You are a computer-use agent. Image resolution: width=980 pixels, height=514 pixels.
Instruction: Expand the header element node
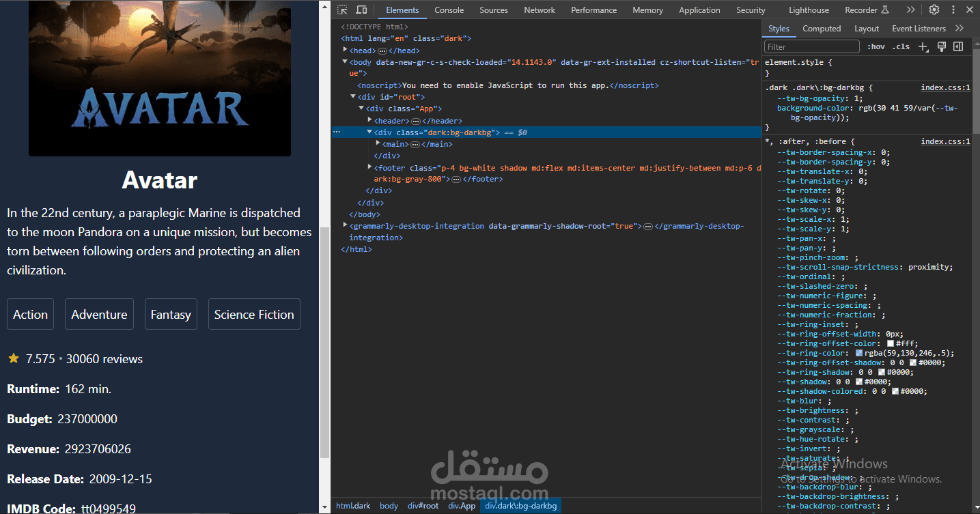tap(369, 120)
